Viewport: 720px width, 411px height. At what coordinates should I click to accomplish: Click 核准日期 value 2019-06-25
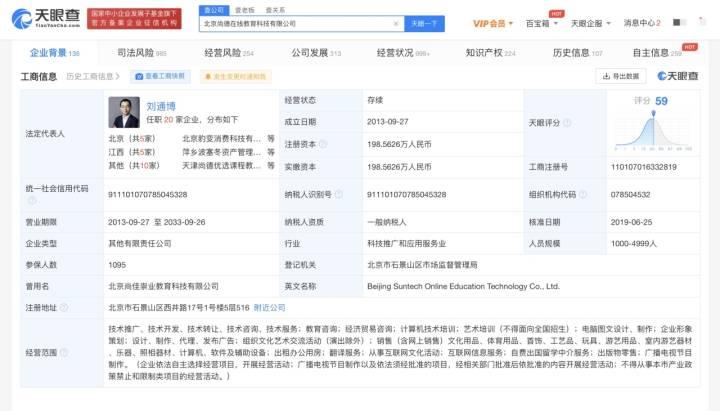pos(631,222)
